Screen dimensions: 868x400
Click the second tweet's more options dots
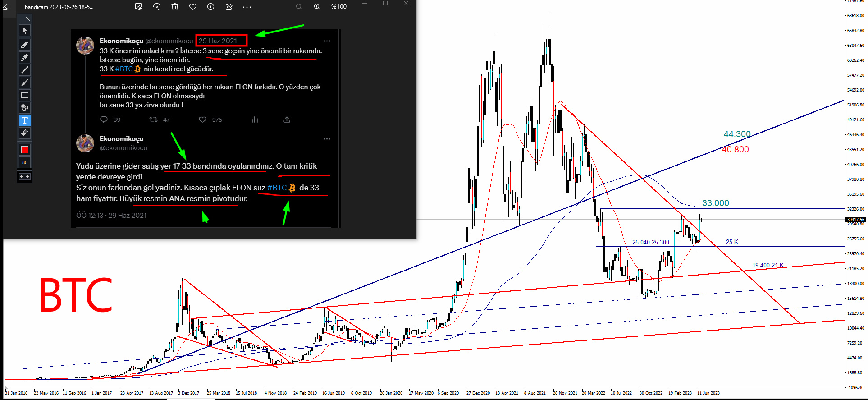(x=327, y=139)
